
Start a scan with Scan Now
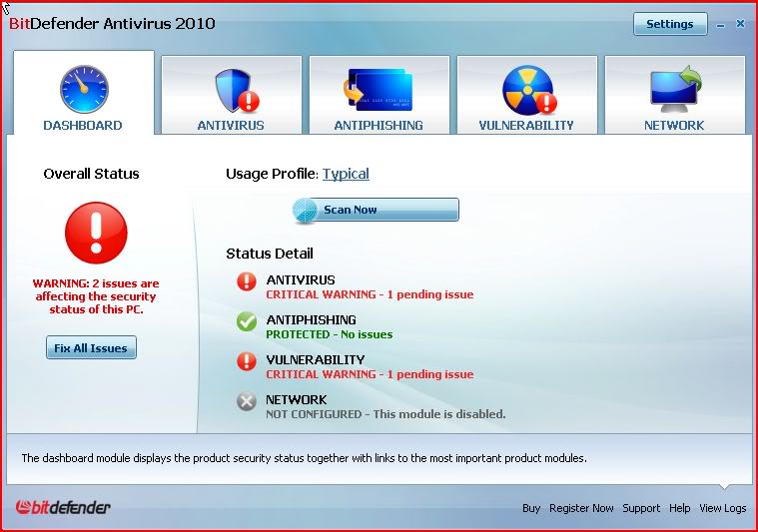tap(376, 210)
